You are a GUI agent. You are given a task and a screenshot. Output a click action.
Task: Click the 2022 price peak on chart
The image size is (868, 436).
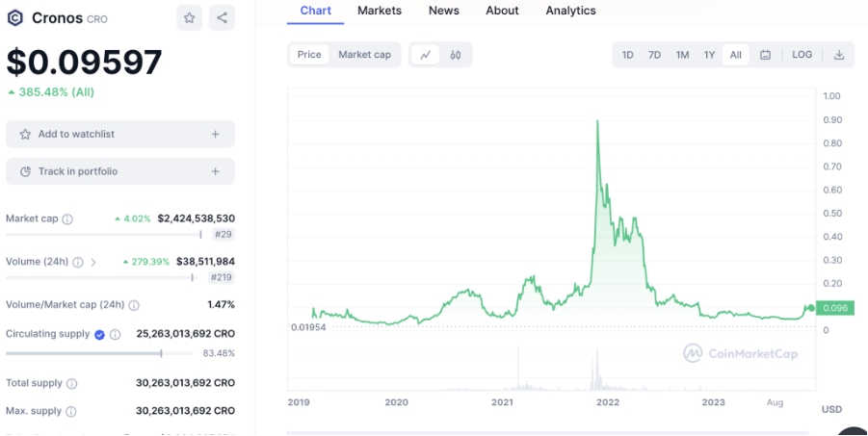tap(598, 121)
